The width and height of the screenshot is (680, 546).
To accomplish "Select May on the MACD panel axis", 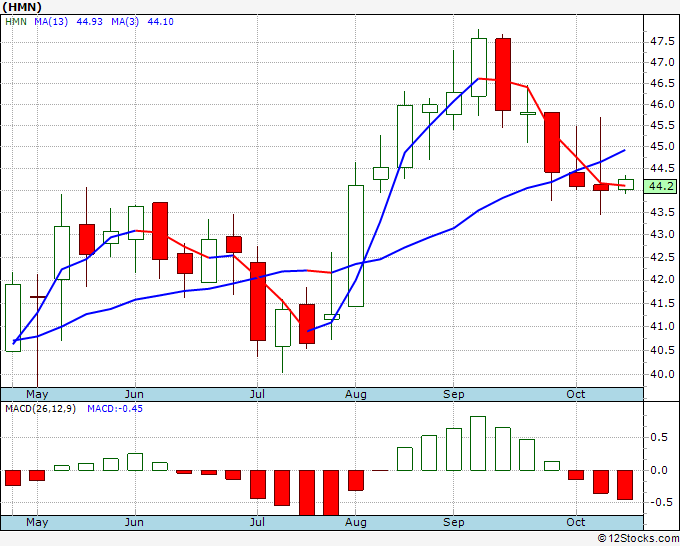I will [37, 522].
